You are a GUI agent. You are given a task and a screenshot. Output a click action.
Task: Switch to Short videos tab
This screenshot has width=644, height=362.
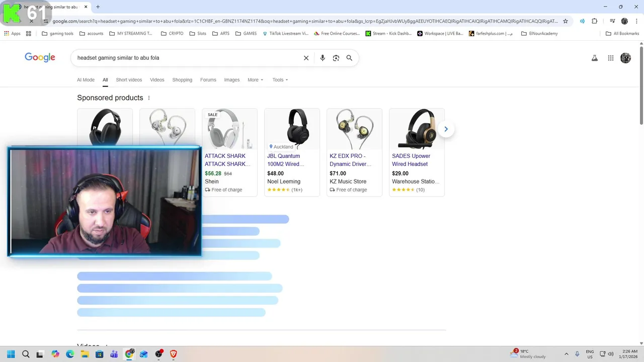click(129, 80)
